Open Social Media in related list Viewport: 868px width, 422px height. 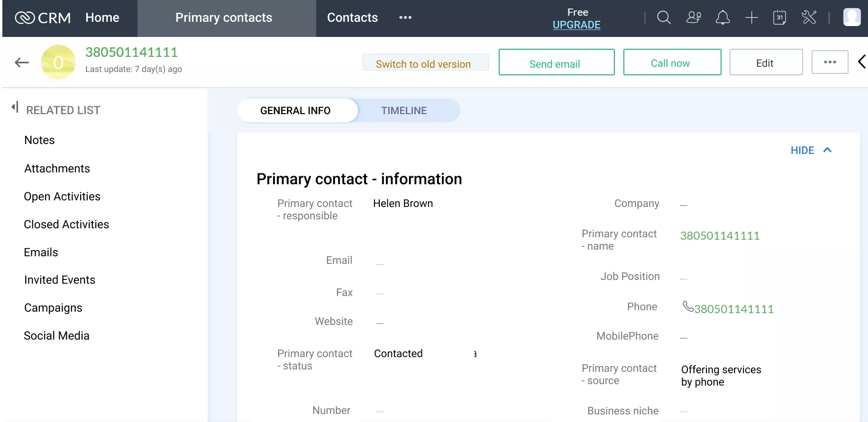56,336
